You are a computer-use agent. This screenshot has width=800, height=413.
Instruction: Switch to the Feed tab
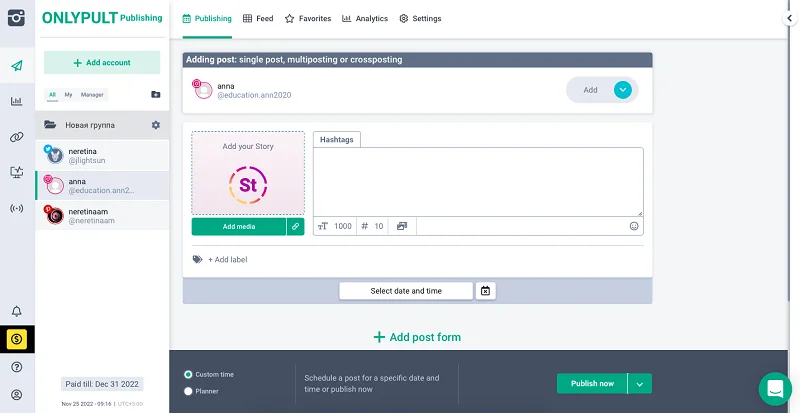click(257, 18)
